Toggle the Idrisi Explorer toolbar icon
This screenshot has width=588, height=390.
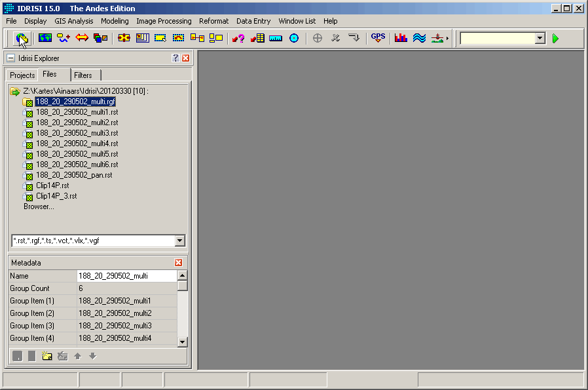coord(22,38)
